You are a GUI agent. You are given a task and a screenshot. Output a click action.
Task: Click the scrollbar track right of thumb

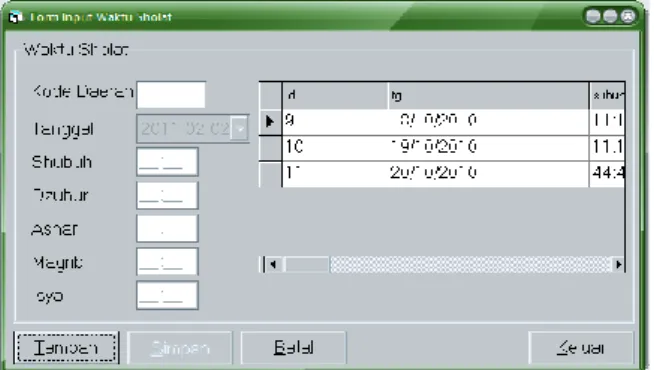470,264
